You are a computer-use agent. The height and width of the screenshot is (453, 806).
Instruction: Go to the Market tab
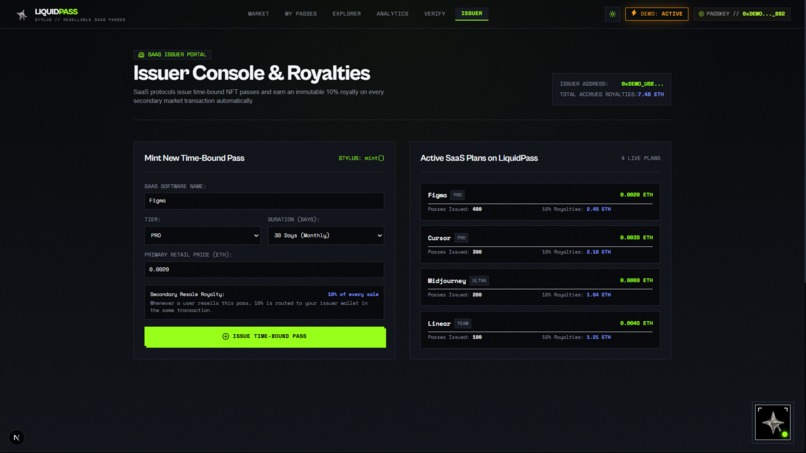click(258, 14)
